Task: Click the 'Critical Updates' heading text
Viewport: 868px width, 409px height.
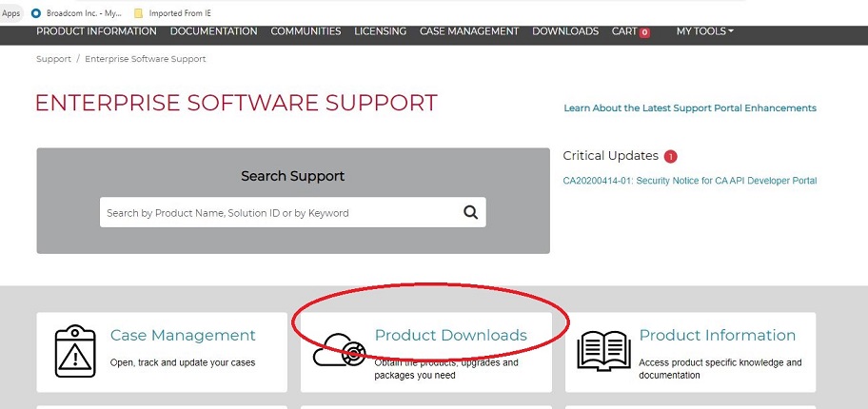Action: (611, 156)
